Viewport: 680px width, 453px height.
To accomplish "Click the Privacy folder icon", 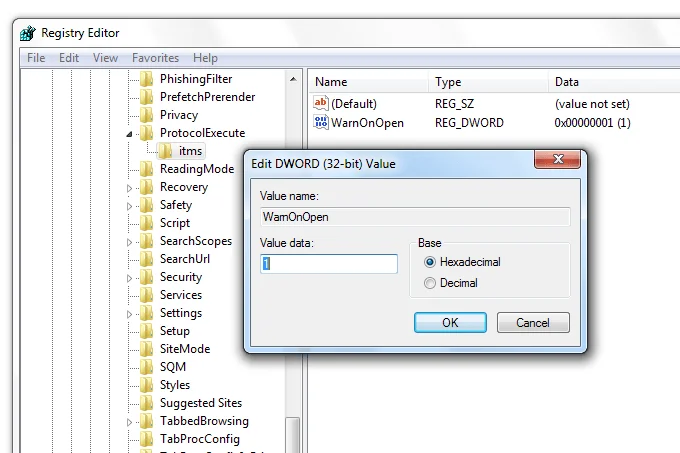I will [x=147, y=115].
